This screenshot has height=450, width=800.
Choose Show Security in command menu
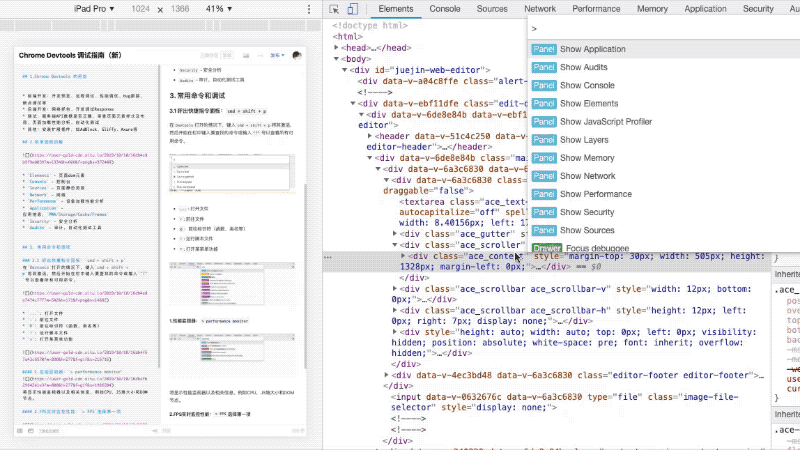pyautogui.click(x=664, y=212)
